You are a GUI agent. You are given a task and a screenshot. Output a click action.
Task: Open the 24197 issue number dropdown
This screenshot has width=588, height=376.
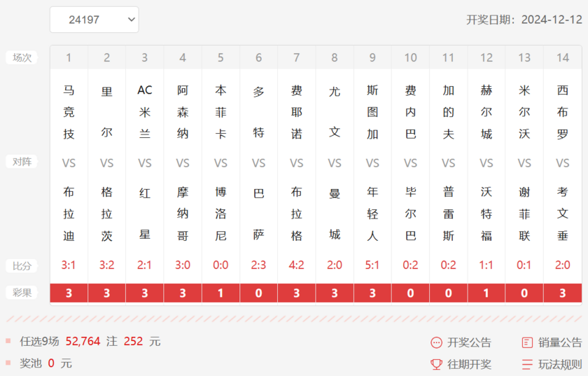pos(94,20)
